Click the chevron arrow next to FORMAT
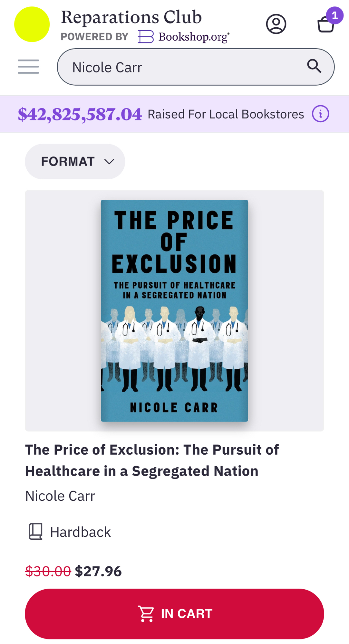This screenshot has height=644, width=349. click(110, 162)
